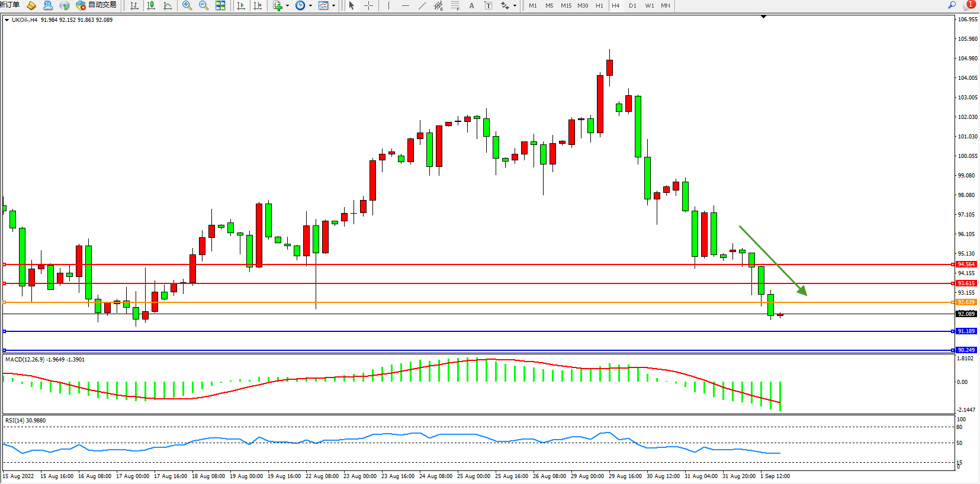Screen dimensions: 980x484
Task: Draw a trendline with the diagonal line tool
Action: 422,6
